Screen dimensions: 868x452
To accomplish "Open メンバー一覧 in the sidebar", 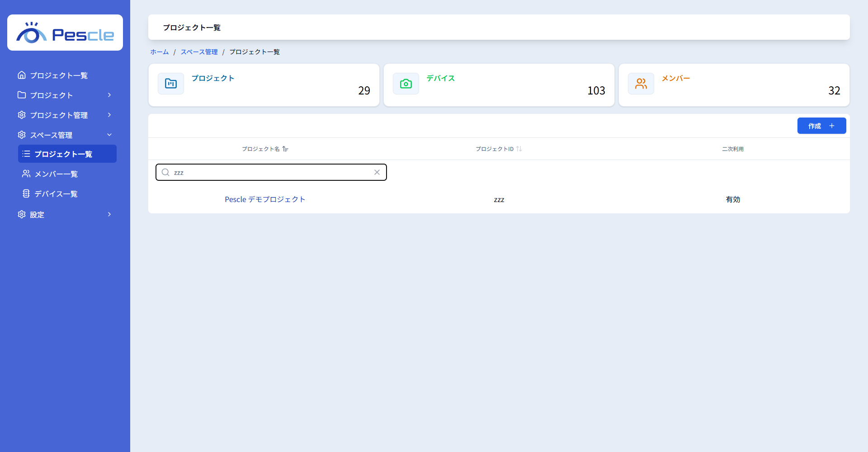I will click(x=67, y=174).
